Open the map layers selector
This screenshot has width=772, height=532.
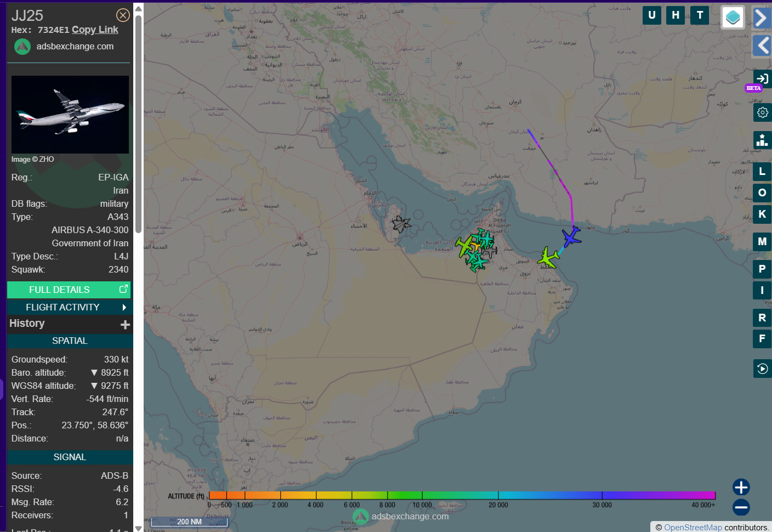point(733,18)
